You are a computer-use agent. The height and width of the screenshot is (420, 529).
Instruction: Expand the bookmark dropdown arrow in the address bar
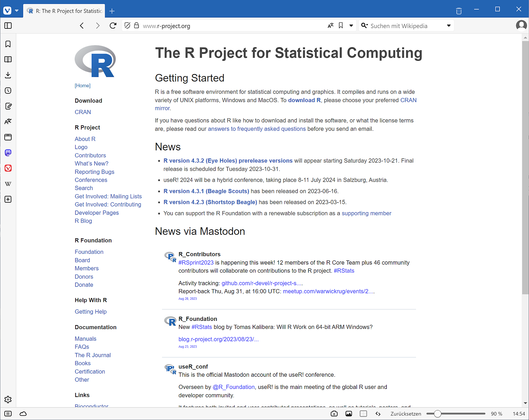pyautogui.click(x=351, y=26)
